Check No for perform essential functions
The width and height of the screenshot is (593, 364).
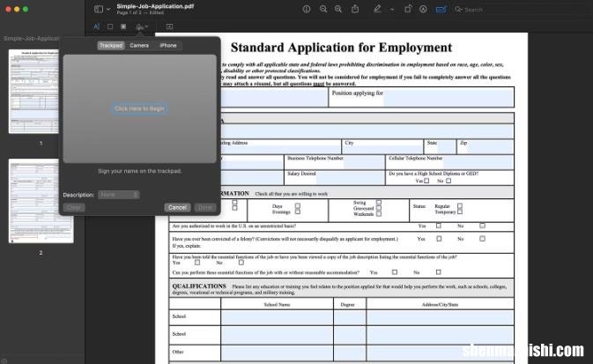(438, 272)
